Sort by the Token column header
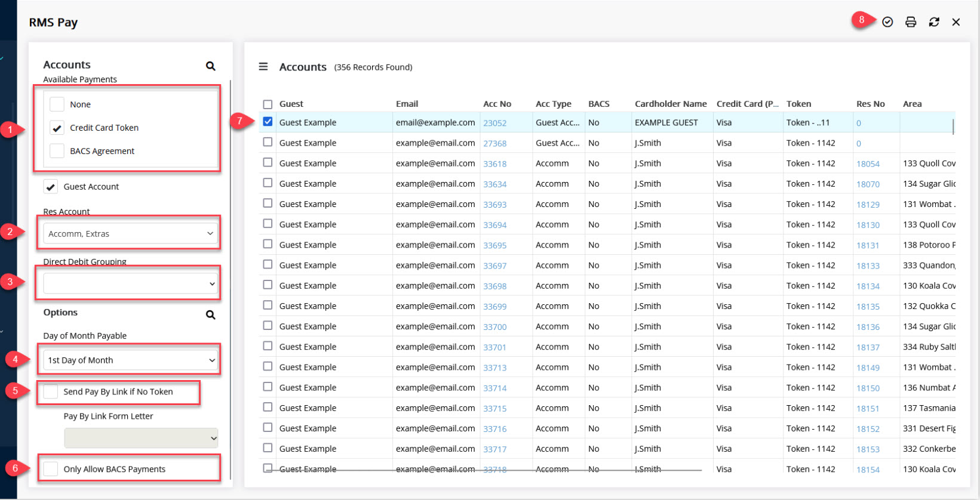Viewport: 980px width, 500px height. click(x=798, y=104)
